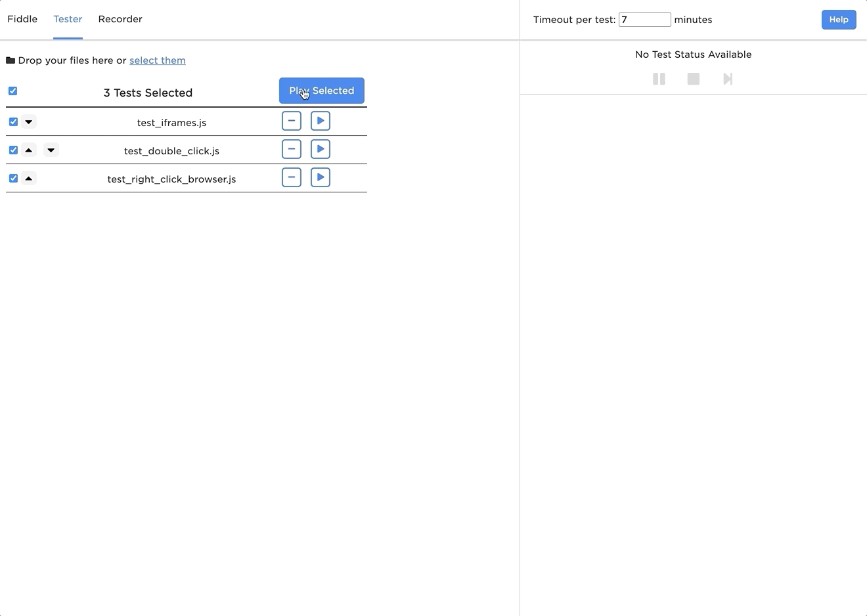This screenshot has width=867, height=616.
Task: Run test_right_click_browser.js with its play icon
Action: pos(321,177)
